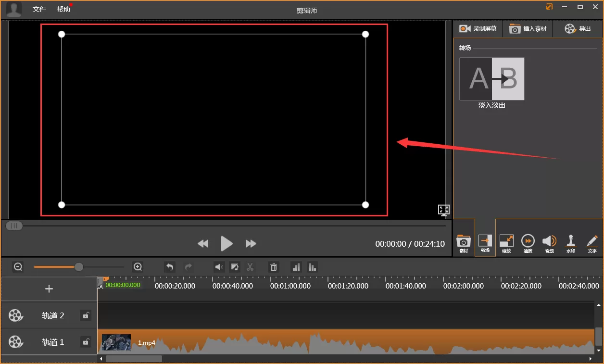
Task: Click the timeline zoom in magnifier
Action: [x=138, y=267]
